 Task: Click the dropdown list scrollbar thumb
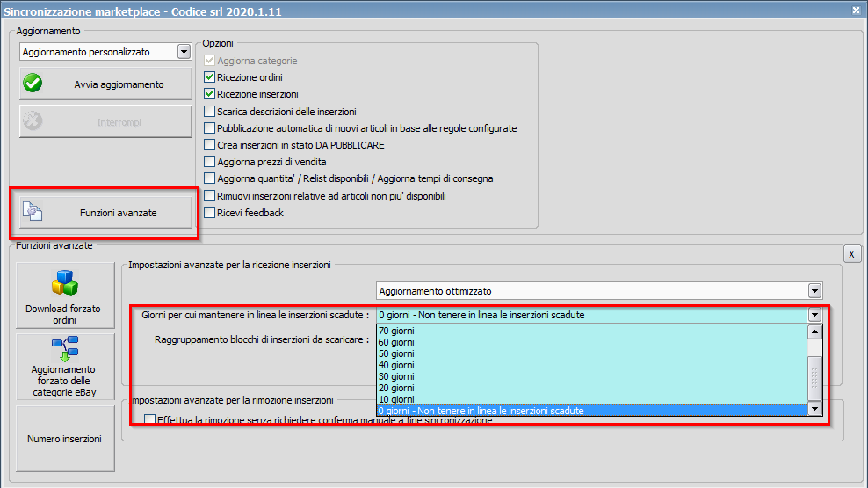tap(814, 378)
